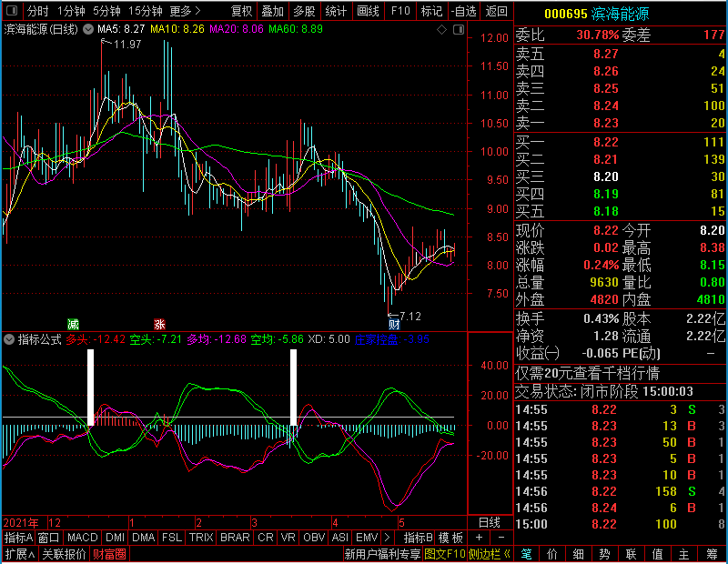Open 关联报价 related quotes
The image size is (728, 564).
pos(64,554)
